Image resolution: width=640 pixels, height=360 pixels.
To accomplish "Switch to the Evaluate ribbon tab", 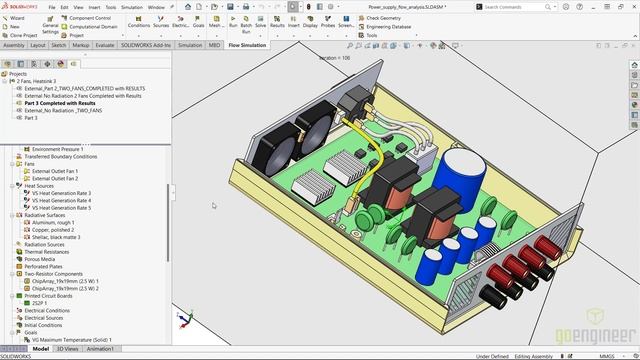I will pyautogui.click(x=105, y=45).
